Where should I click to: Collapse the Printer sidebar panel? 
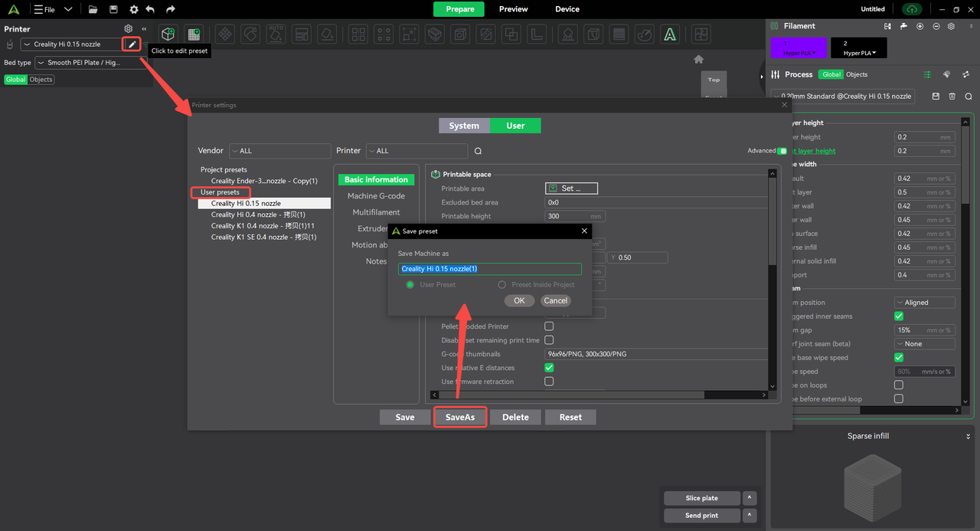point(144,29)
